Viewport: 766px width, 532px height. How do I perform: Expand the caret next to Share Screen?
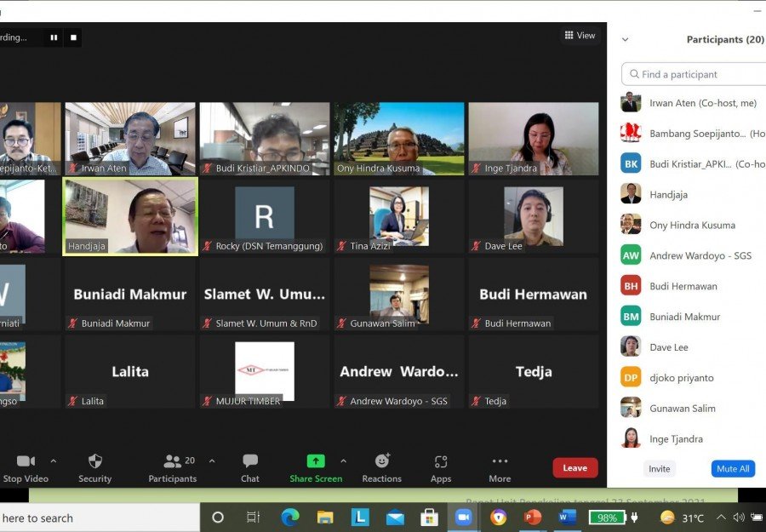click(344, 460)
